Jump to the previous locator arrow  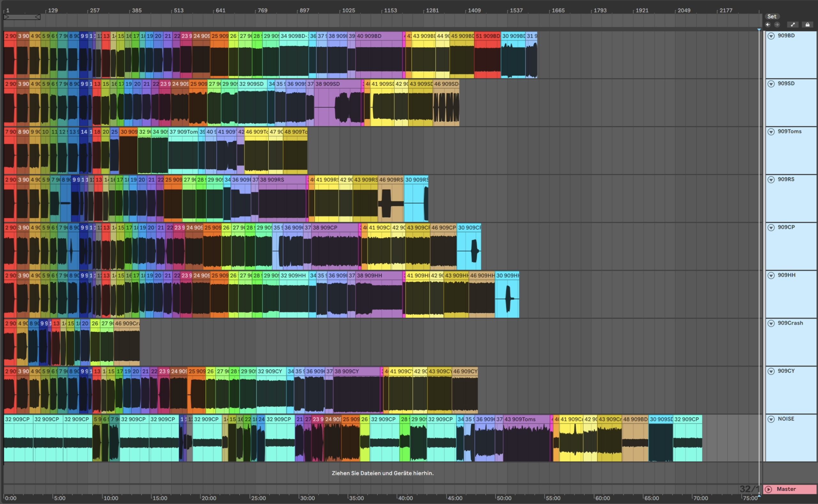point(768,25)
